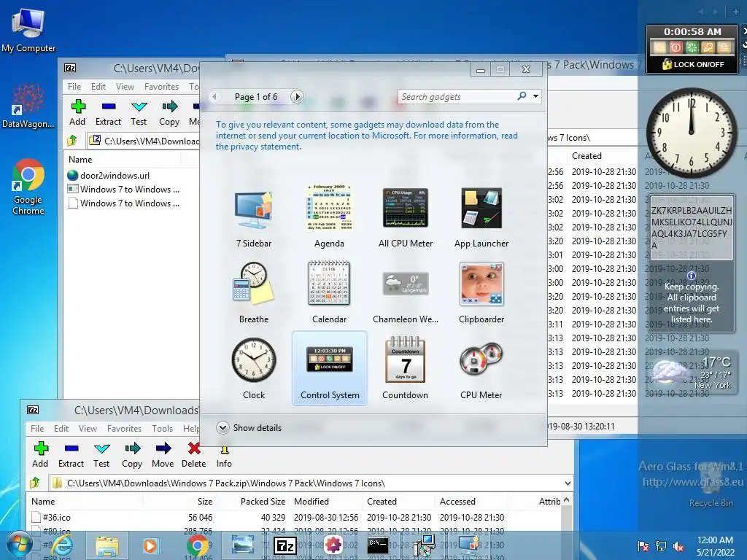The height and width of the screenshot is (560, 747).
Task: Open command prompt from taskbar
Action: pyautogui.click(x=378, y=545)
